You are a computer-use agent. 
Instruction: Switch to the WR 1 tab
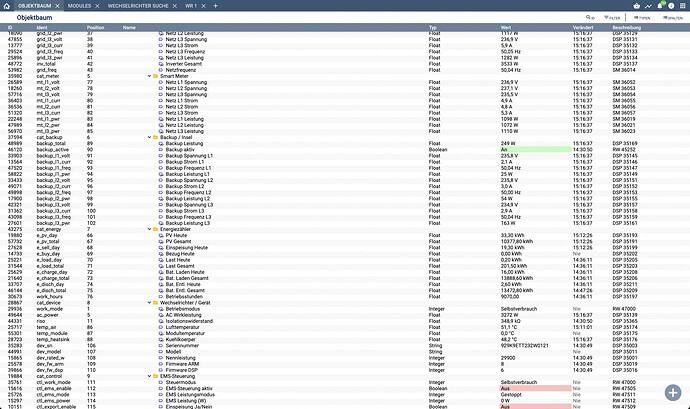click(x=191, y=6)
